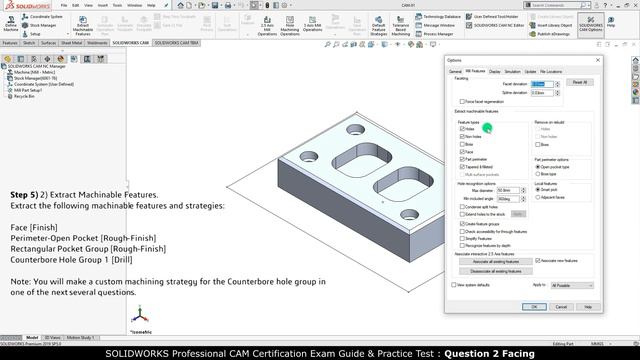Screen dimensions: 640x360
Task: Click the ribbon Help icon
Action: [x=611, y=22]
